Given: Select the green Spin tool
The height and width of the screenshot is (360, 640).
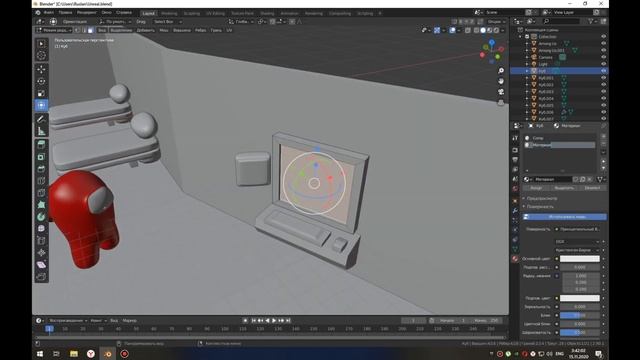Looking at the screenshot, I should tap(41, 217).
